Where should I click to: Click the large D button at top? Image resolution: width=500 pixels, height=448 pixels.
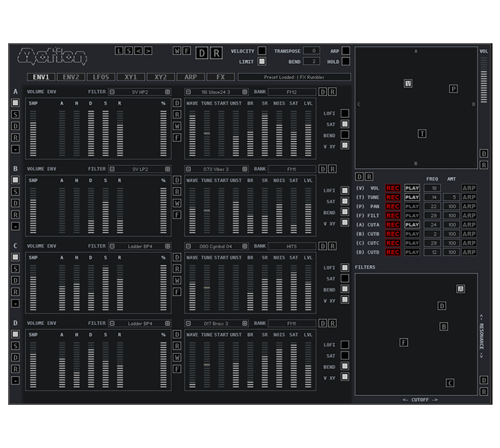202,53
